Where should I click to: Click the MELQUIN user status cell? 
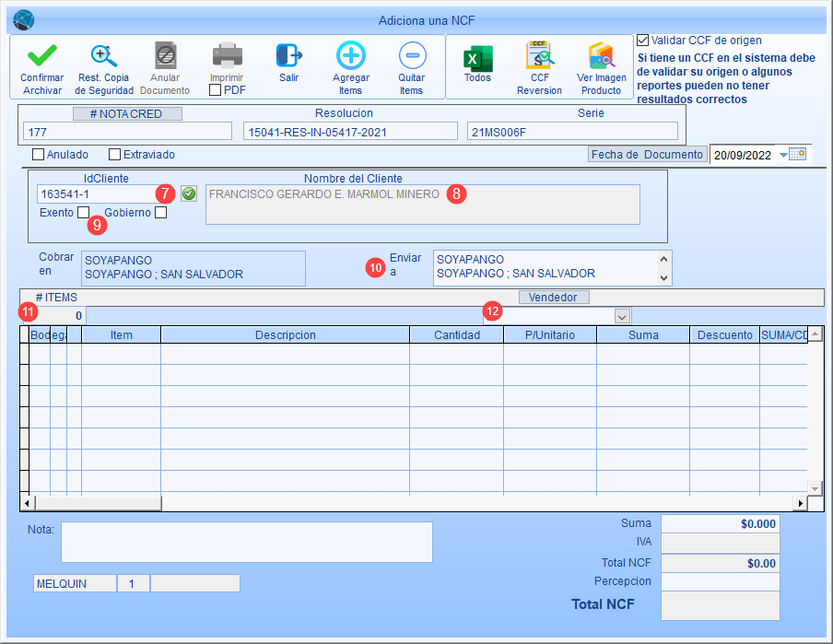75,583
